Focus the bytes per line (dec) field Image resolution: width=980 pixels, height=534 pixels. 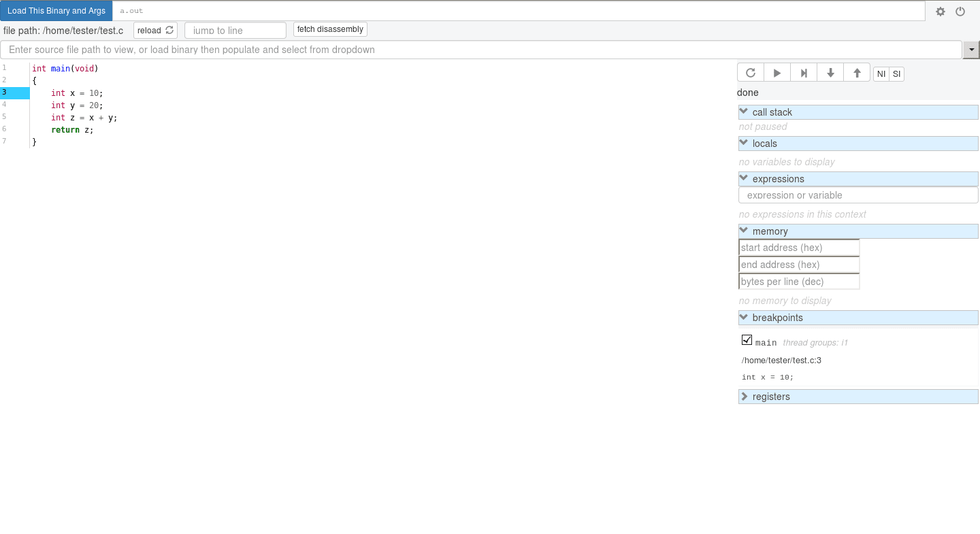point(799,282)
